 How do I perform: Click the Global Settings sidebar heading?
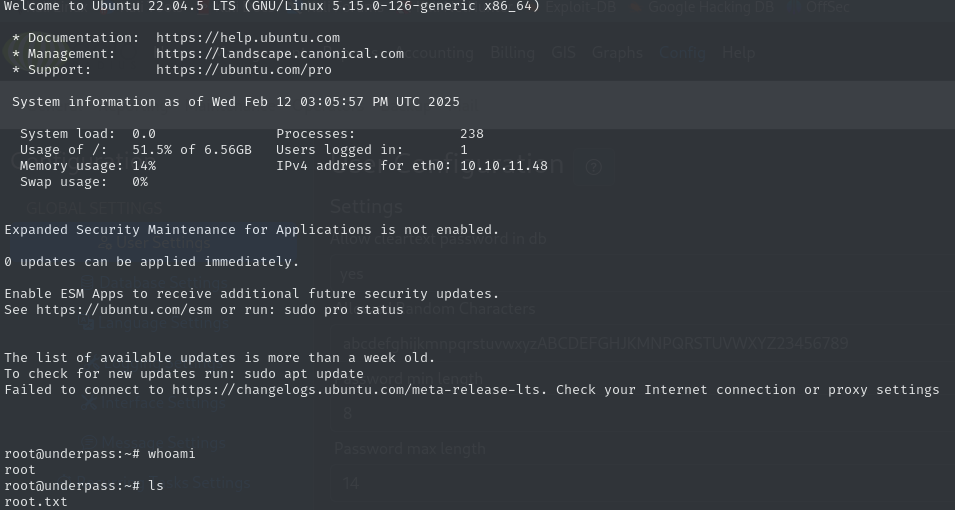point(94,209)
